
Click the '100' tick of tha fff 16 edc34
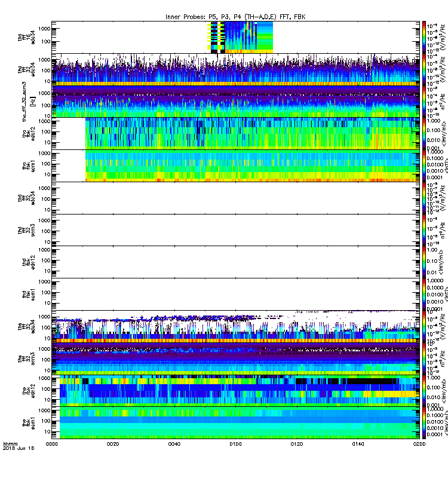[46, 42]
